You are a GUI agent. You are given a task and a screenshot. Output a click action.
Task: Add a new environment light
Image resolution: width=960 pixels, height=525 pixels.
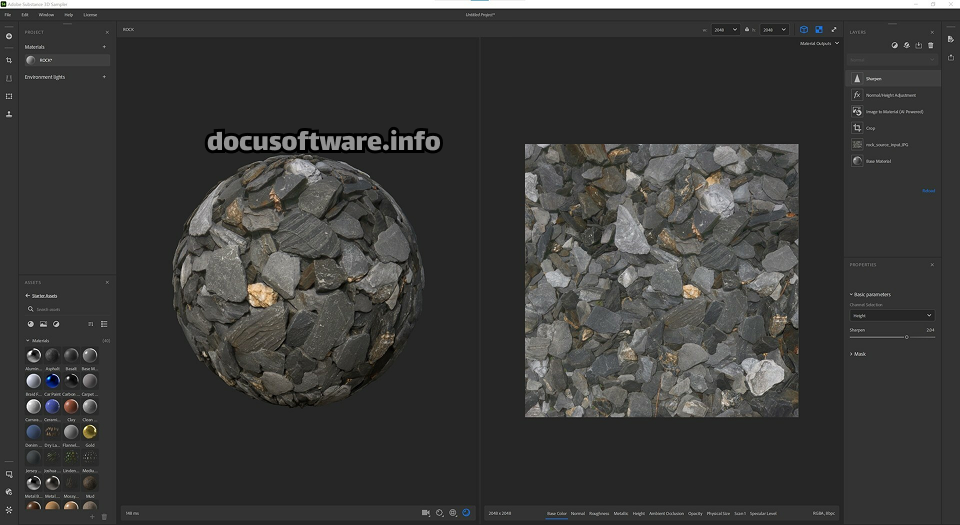point(104,76)
